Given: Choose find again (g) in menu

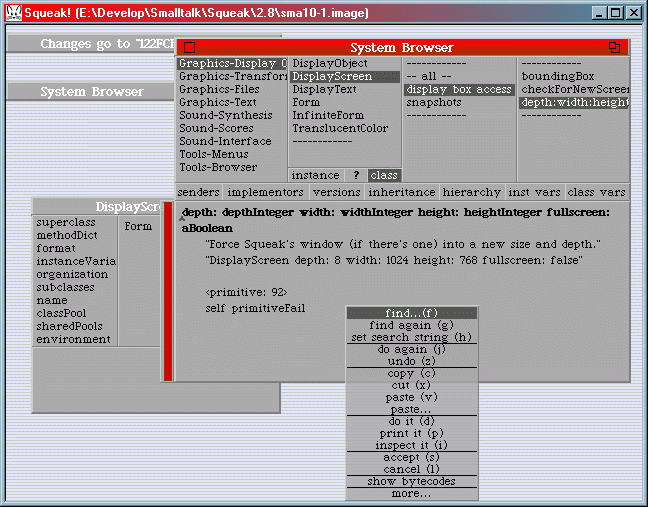Looking at the screenshot, I should [x=412, y=325].
